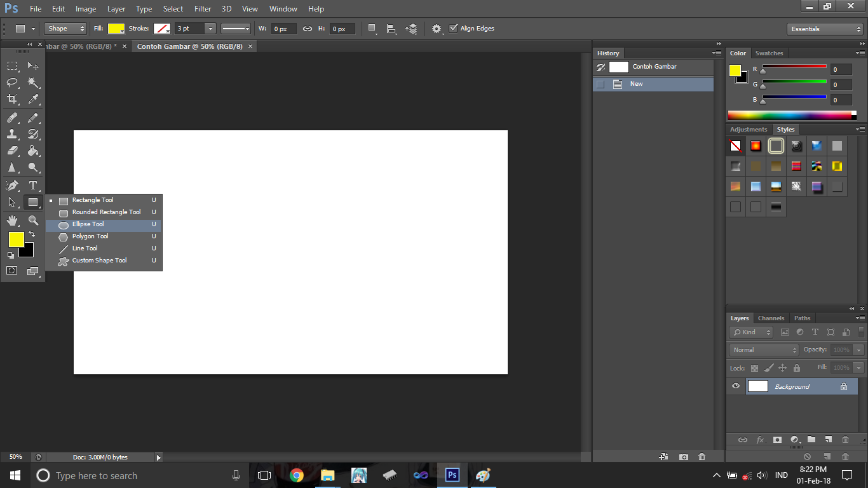Choose Polygon Tool from the shape flyout

tap(90, 236)
